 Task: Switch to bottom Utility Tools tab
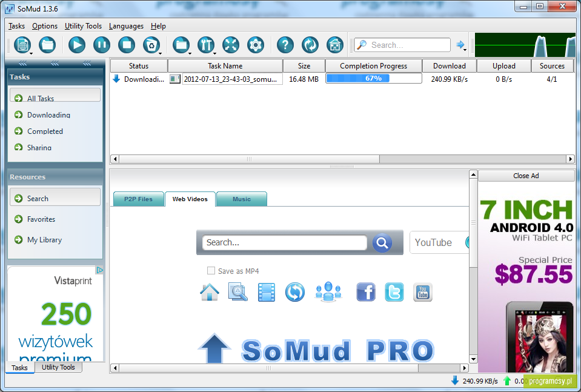coord(58,367)
